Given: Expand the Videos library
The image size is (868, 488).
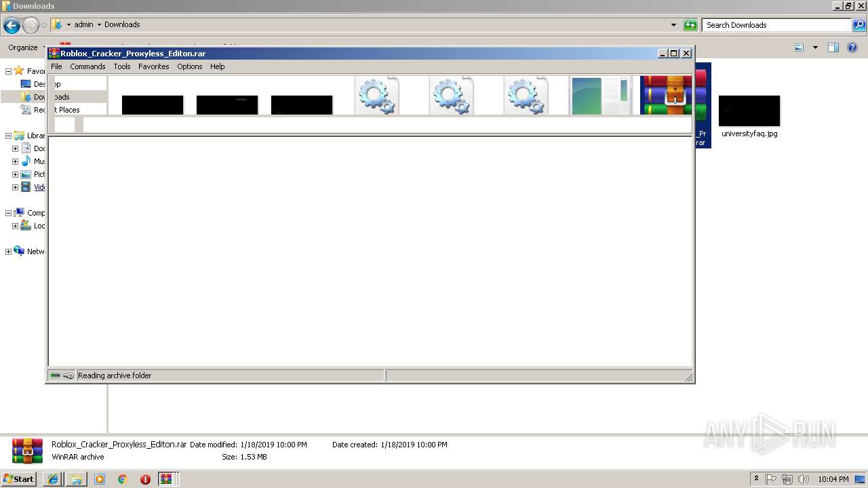Looking at the screenshot, I should [15, 187].
